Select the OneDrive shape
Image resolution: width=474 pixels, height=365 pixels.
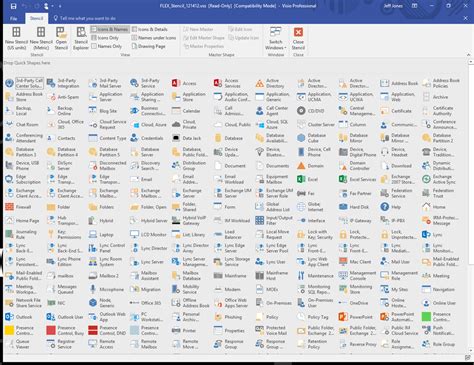click(354, 303)
